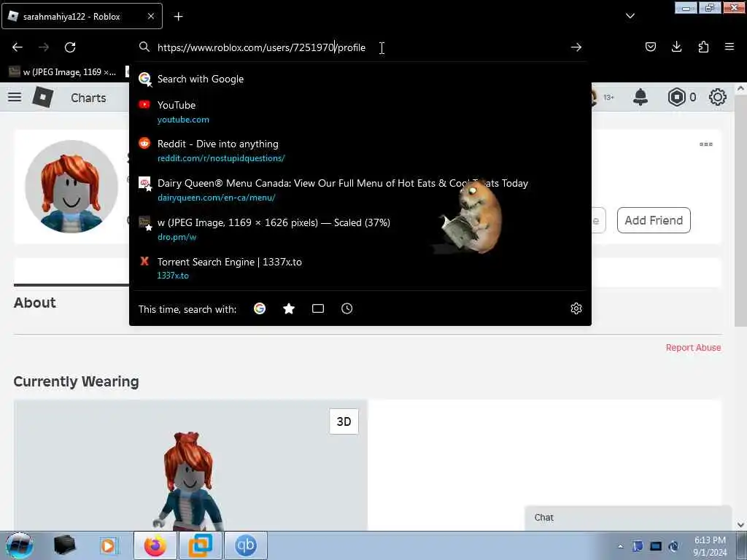This screenshot has height=560, width=747.
Task: Click the profile avatar headshot picture
Action: pyautogui.click(x=71, y=187)
